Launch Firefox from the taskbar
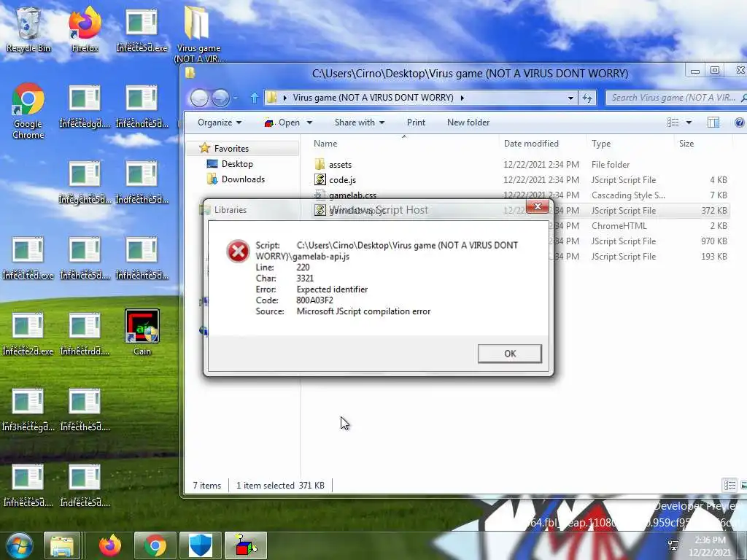Image resolution: width=747 pixels, height=560 pixels. 109,545
